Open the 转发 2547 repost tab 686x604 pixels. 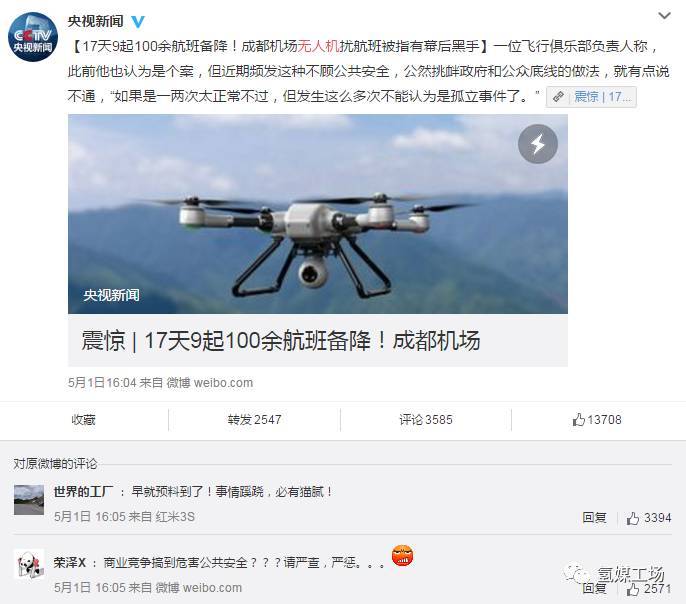254,420
